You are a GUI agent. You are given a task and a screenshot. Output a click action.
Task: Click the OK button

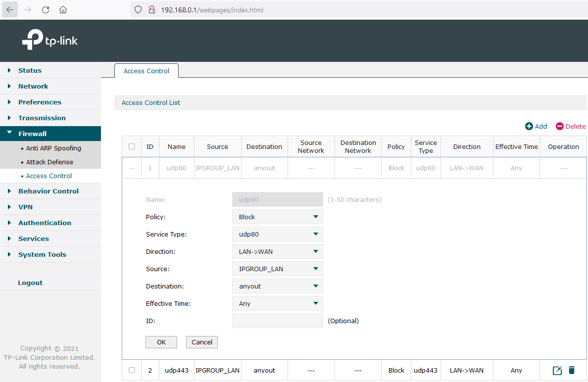point(161,342)
